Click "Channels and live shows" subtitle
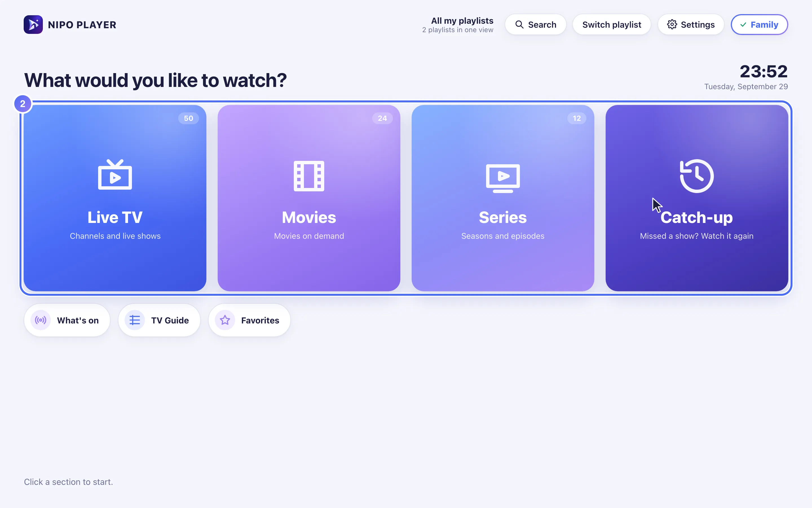 (x=115, y=236)
